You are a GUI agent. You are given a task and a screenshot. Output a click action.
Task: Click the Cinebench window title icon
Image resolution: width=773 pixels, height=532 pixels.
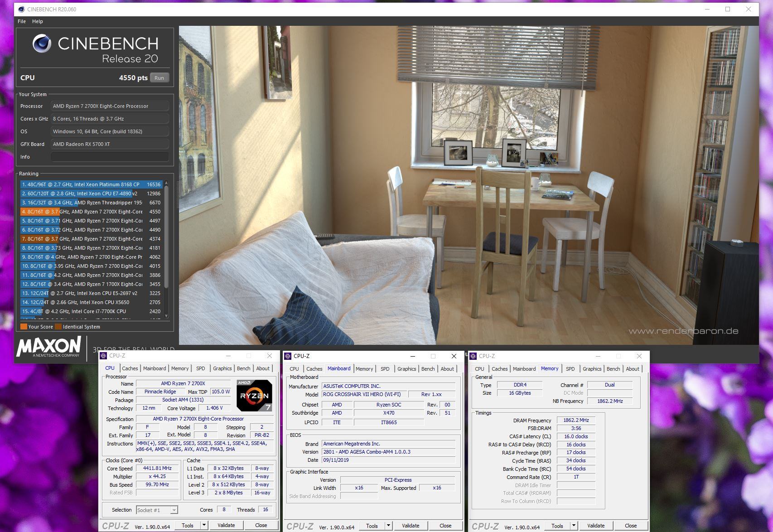click(21, 9)
